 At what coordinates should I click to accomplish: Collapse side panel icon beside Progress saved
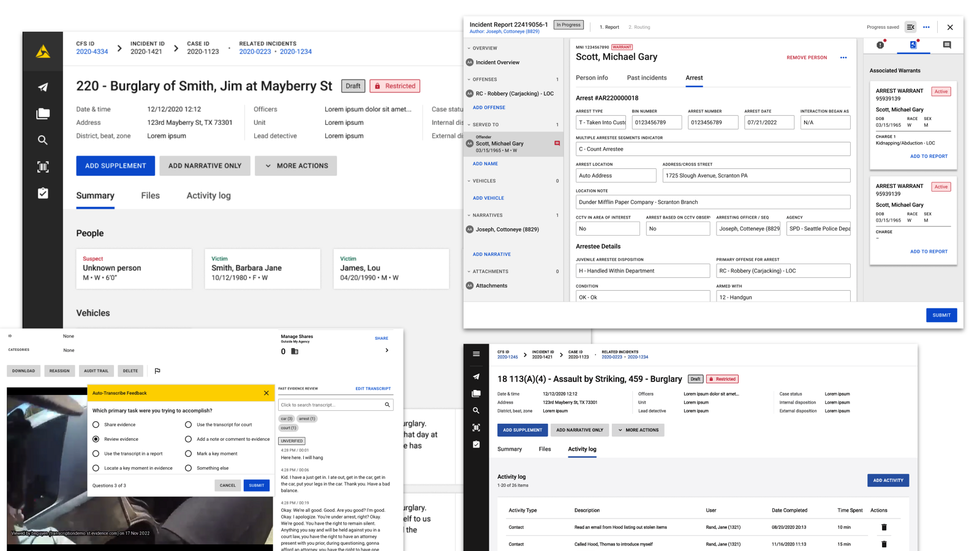pos(911,27)
